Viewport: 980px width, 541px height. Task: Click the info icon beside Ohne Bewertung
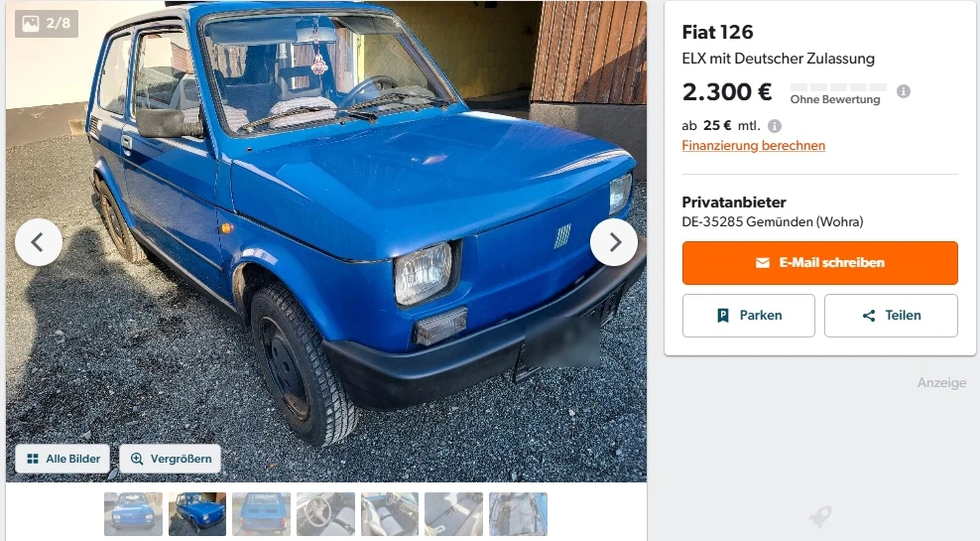click(x=903, y=91)
